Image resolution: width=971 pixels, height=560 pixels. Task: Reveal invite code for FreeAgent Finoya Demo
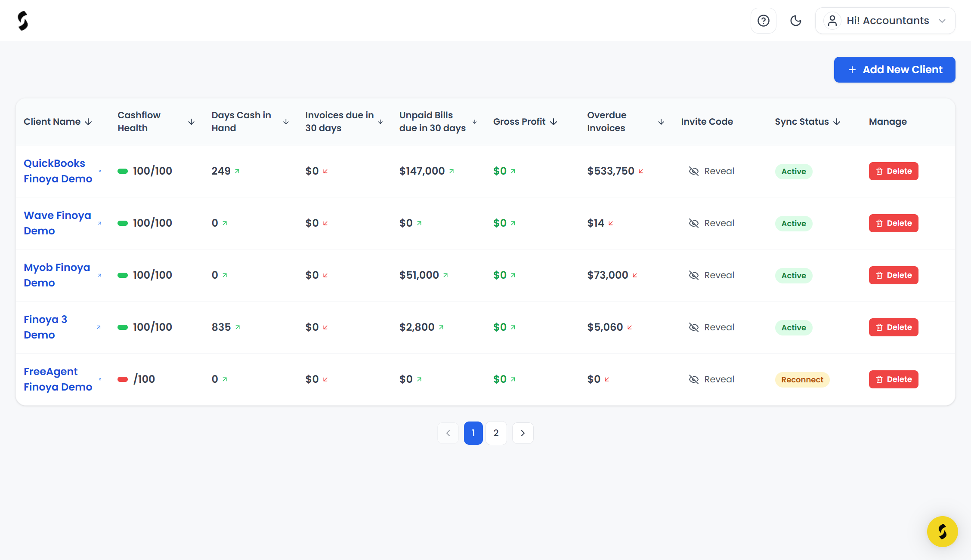point(711,379)
